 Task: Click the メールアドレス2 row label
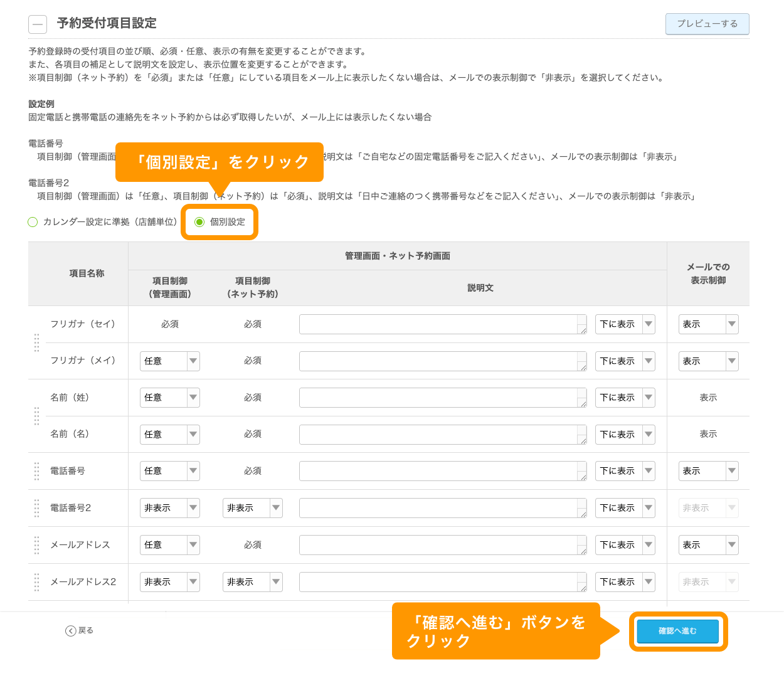click(x=83, y=582)
